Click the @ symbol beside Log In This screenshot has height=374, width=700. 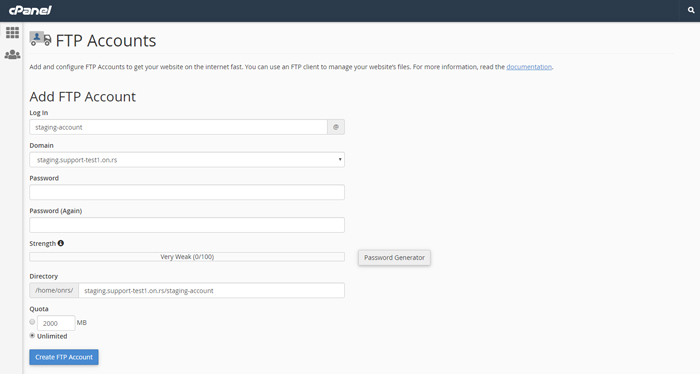tap(336, 127)
